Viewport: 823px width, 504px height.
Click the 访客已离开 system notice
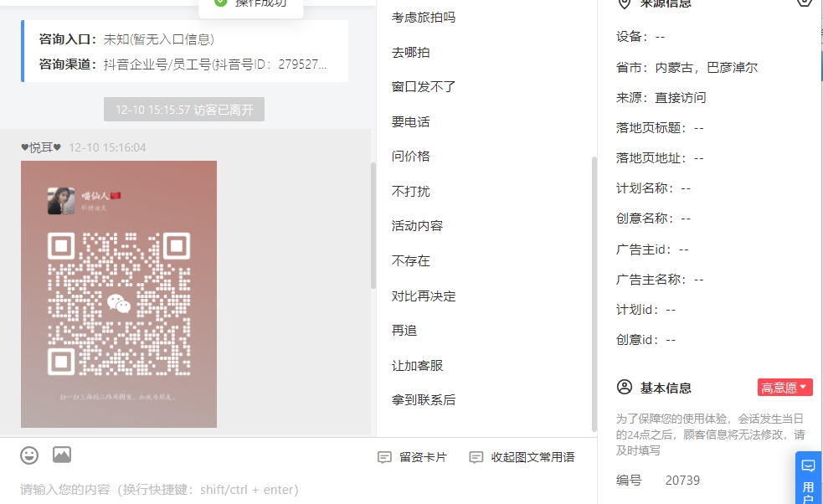coord(184,110)
